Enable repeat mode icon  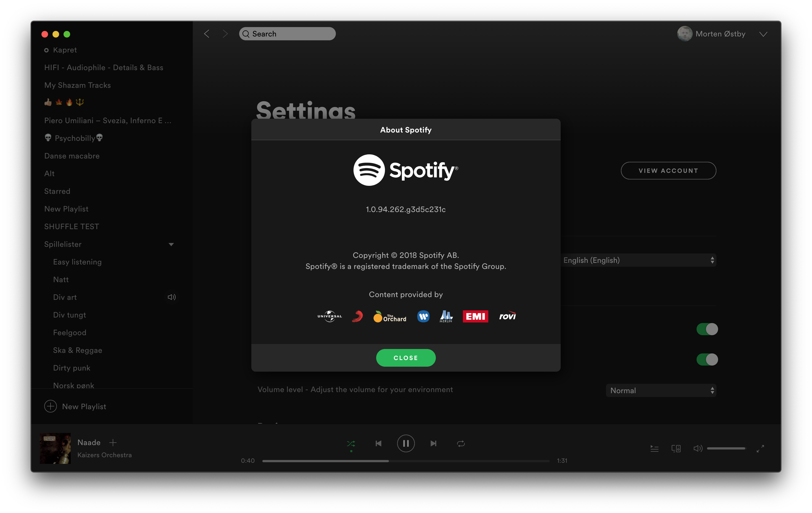pyautogui.click(x=461, y=444)
